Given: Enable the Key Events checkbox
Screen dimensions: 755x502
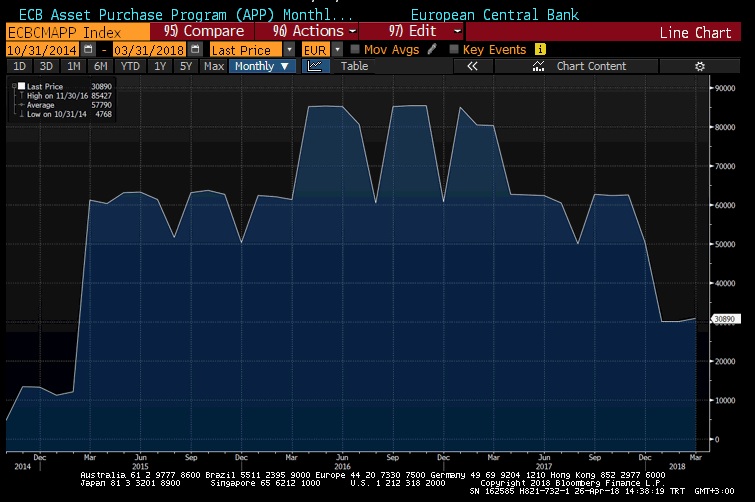Looking at the screenshot, I should (x=455, y=49).
